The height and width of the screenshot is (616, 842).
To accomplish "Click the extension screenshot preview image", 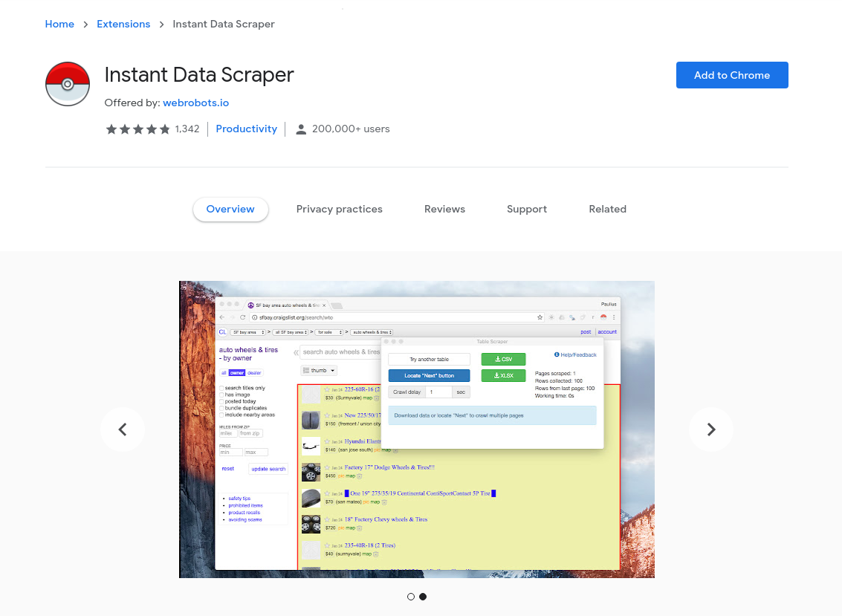I will [x=417, y=429].
